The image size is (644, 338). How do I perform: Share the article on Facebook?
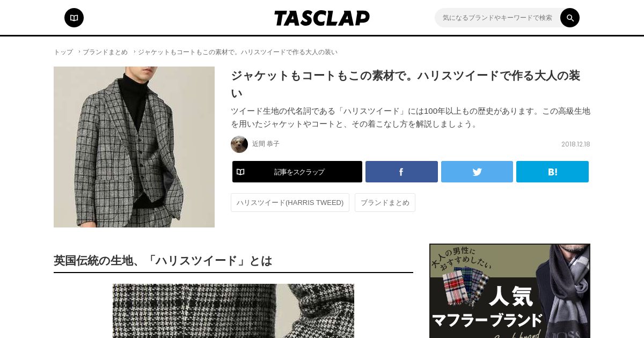point(401,172)
